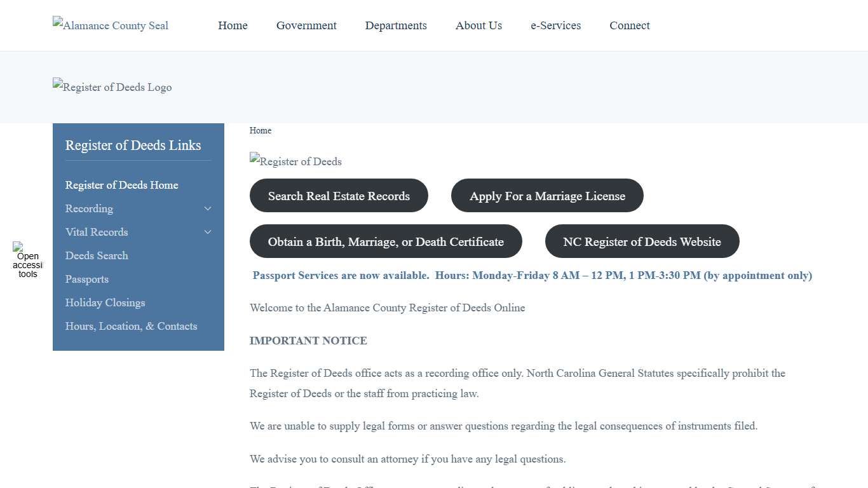Click Apply For a Marriage License
Viewport: 868px width, 488px height.
tap(547, 196)
